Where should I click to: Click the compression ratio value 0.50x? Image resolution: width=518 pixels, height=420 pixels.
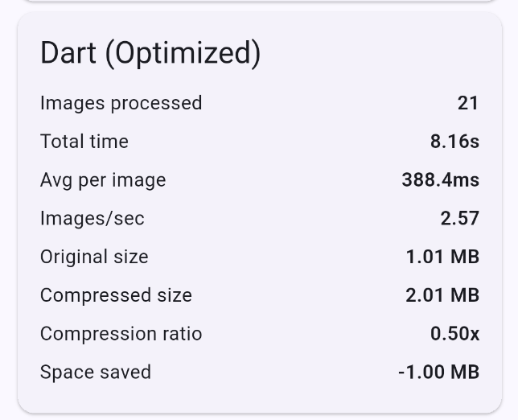point(454,334)
